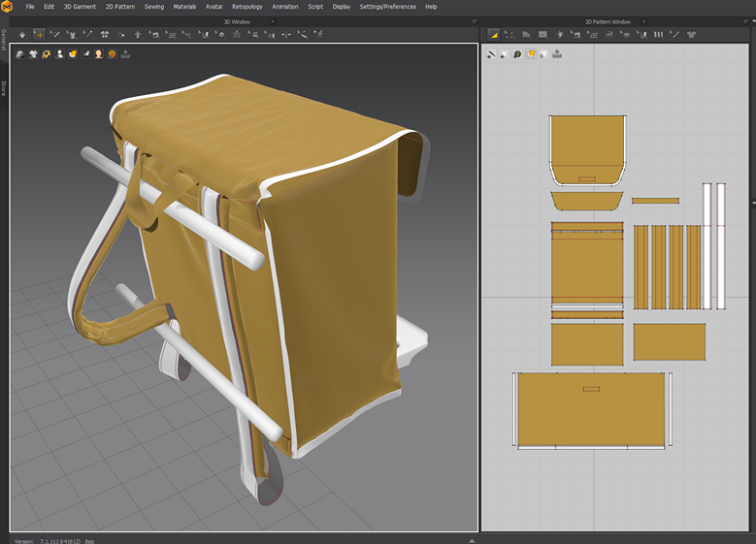Click the export icon in 3D viewport

coord(125,54)
